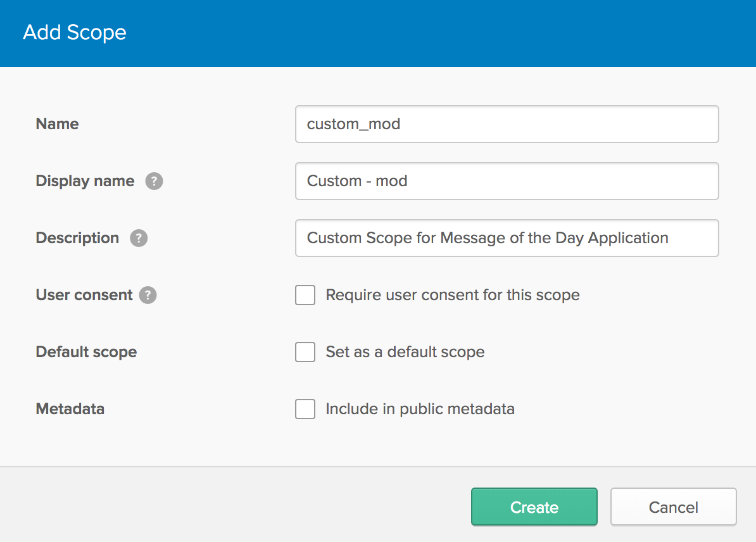Click into the Display name text field

point(507,181)
